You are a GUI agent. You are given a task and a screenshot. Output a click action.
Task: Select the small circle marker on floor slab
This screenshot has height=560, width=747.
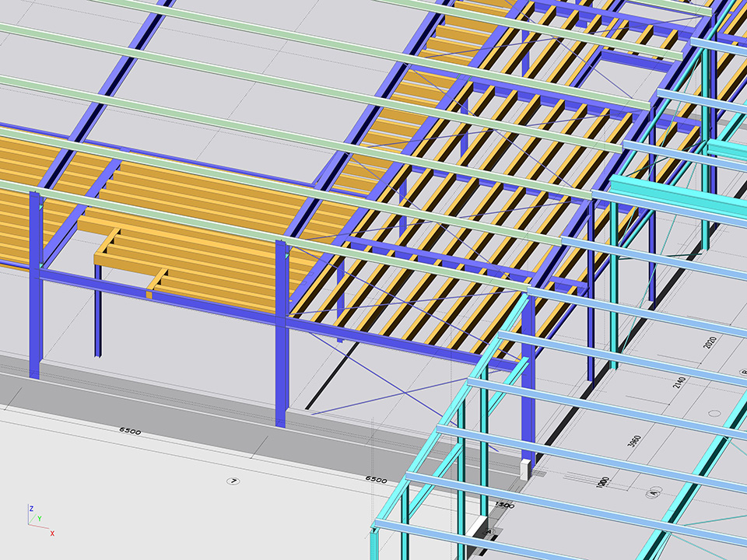coord(714,413)
